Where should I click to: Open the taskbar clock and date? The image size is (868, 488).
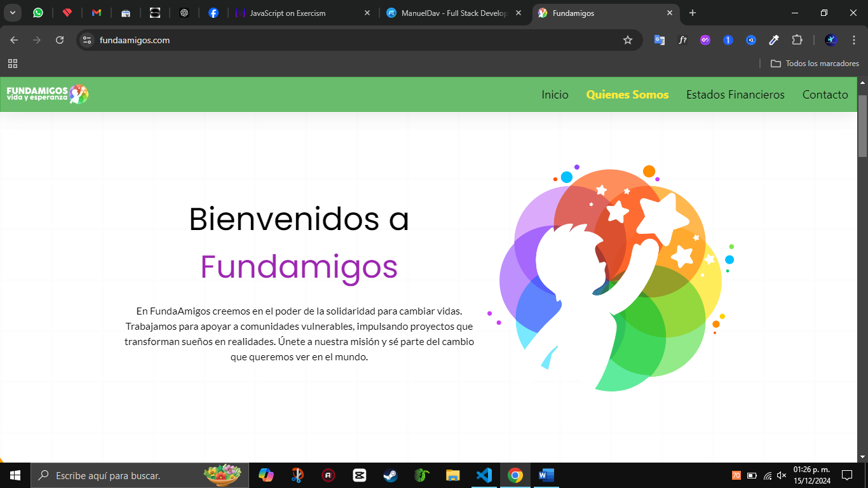pos(812,475)
